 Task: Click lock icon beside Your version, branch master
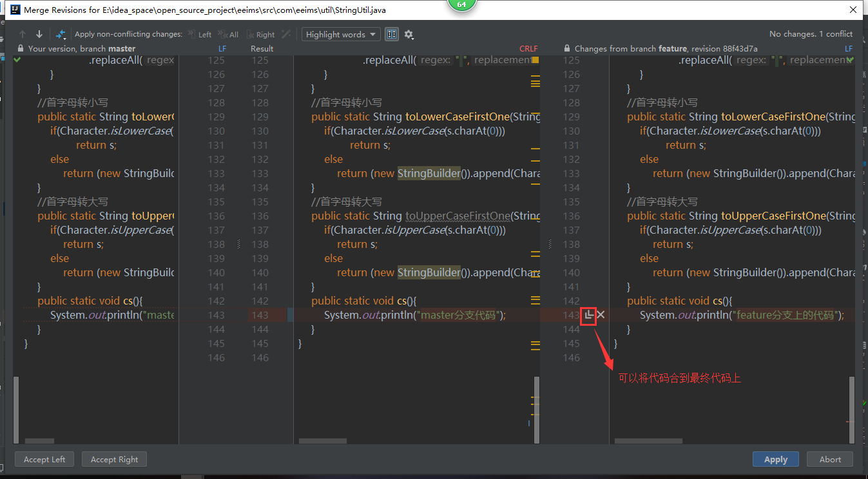[x=21, y=48]
